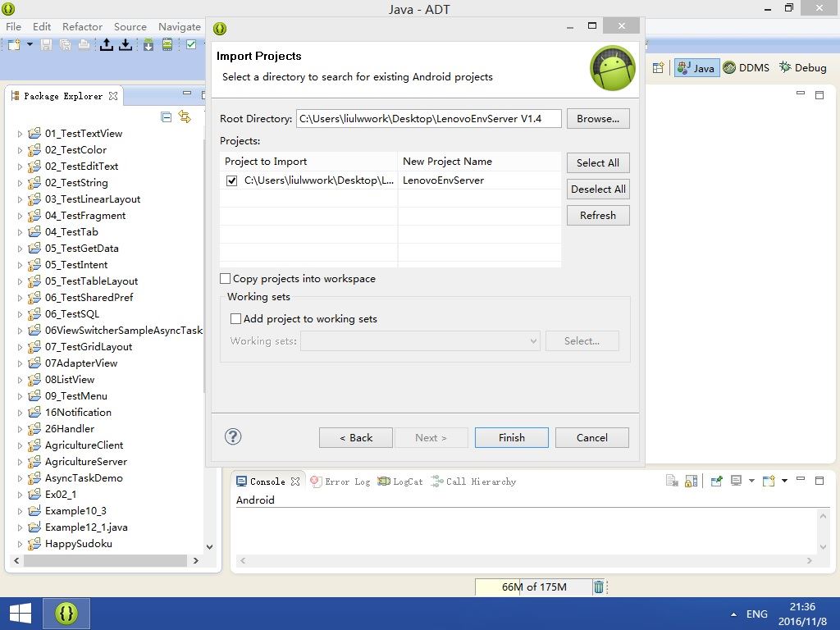The height and width of the screenshot is (630, 840).
Task: Open the File menu
Action: 13,26
